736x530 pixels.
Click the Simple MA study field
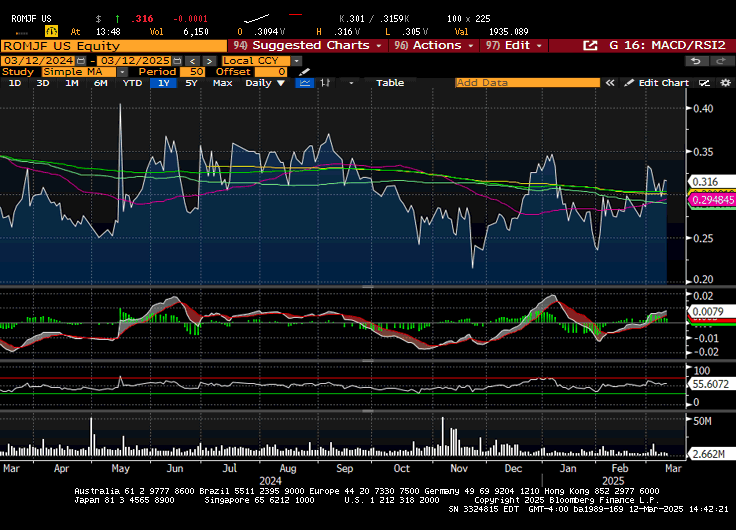[79, 72]
